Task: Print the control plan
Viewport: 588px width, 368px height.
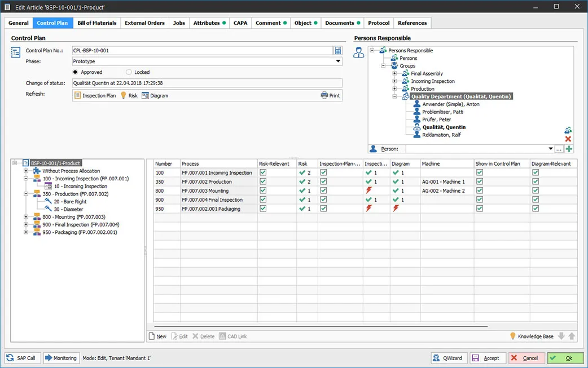Action: pyautogui.click(x=330, y=95)
